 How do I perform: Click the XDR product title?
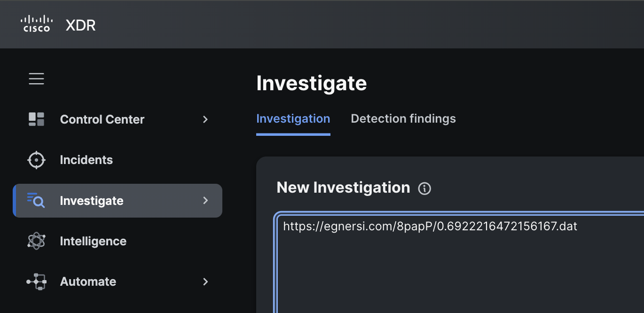80,25
